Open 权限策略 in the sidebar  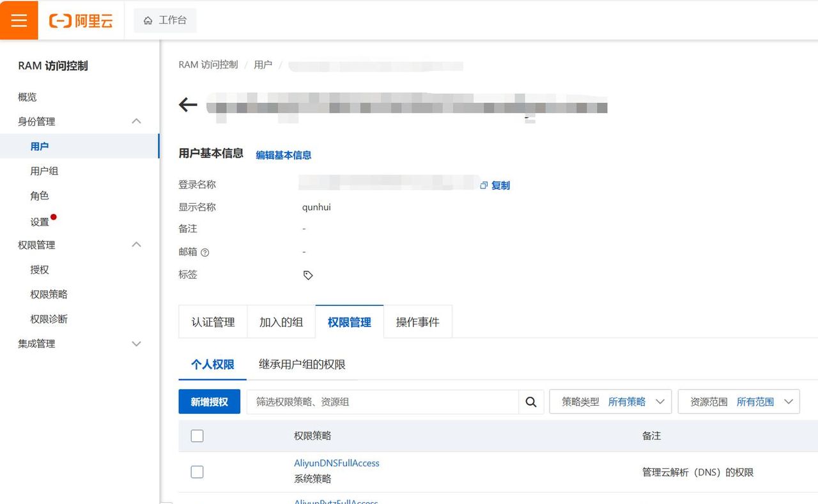click(49, 294)
